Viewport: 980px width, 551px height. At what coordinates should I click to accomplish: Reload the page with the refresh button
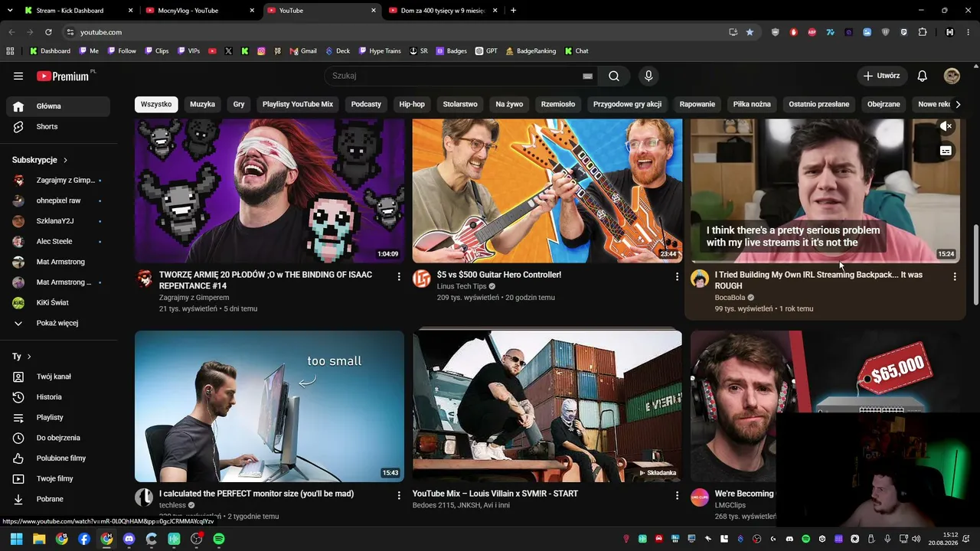tap(48, 32)
